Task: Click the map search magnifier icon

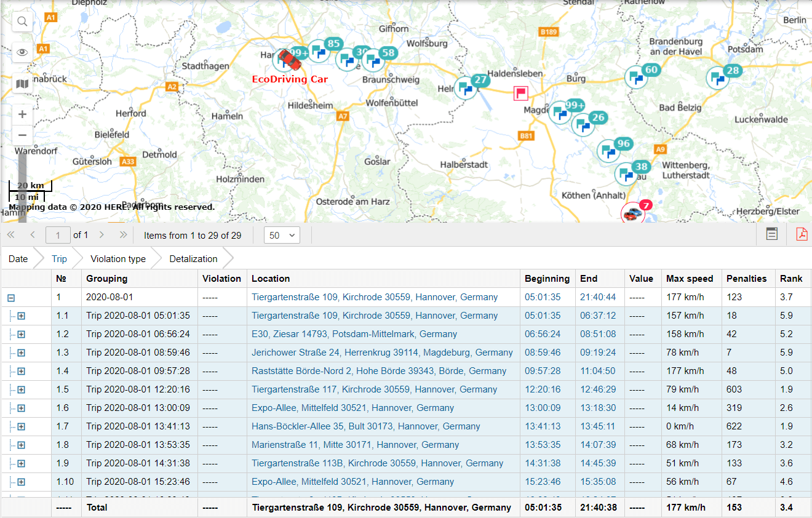Action: [22, 22]
